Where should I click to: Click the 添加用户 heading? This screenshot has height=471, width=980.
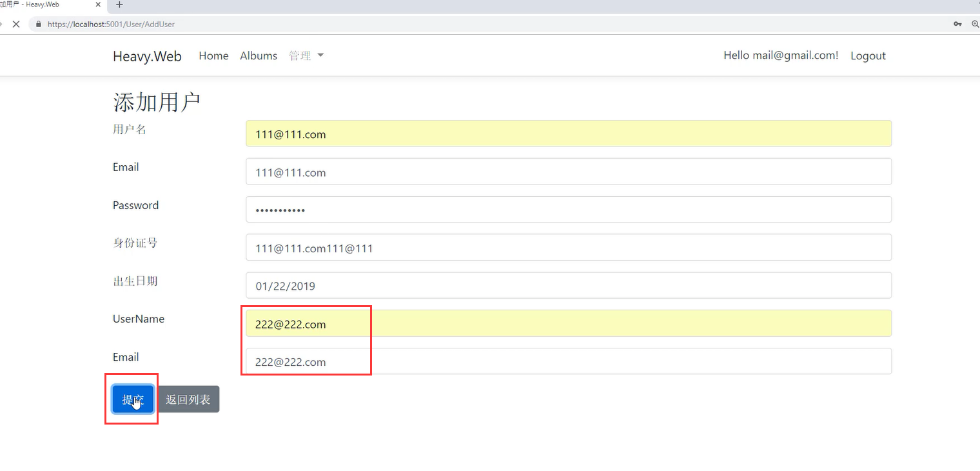157,103
